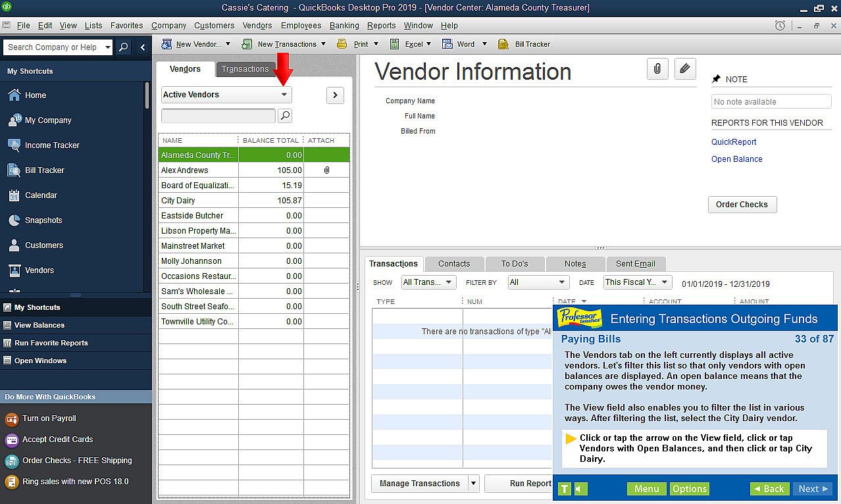Click the No note available field
The image size is (841, 504).
pyautogui.click(x=771, y=102)
